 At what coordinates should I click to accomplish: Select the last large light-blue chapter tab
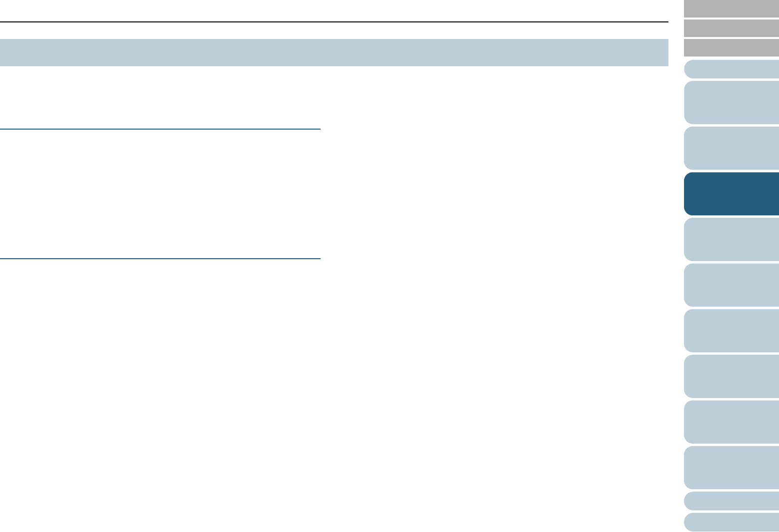(731, 468)
